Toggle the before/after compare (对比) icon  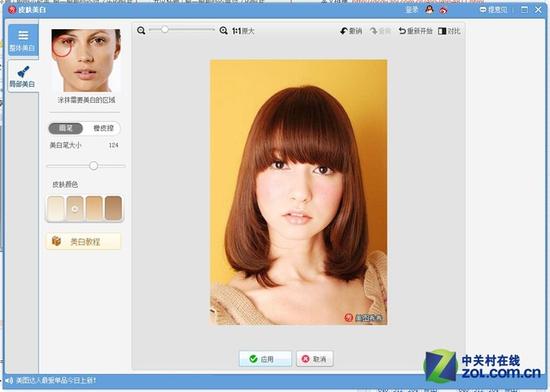[x=449, y=31]
